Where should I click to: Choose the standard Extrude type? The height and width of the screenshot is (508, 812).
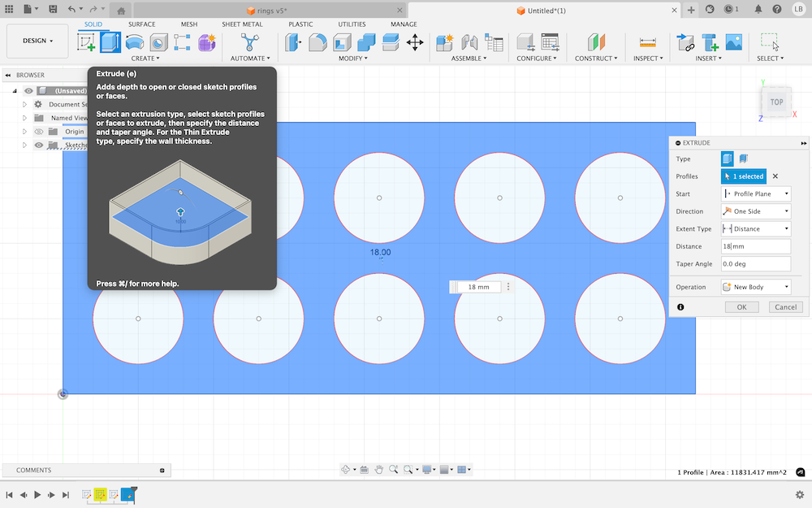point(727,158)
